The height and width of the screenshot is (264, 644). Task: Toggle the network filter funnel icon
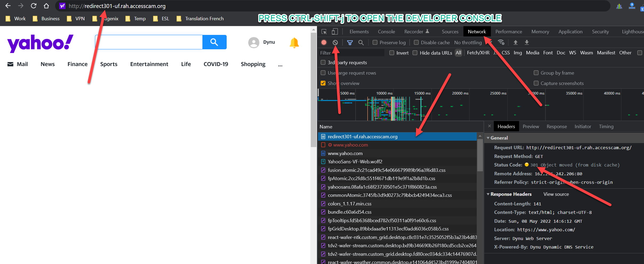point(350,42)
